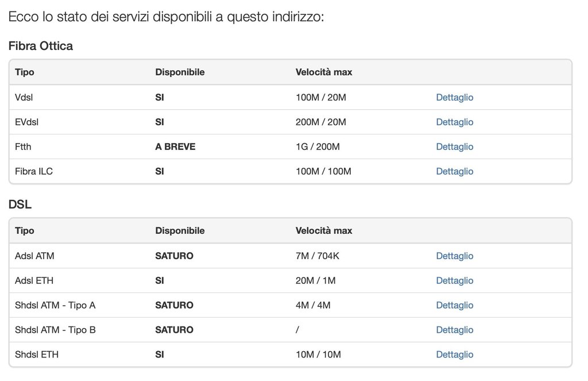The image size is (588, 381).
Task: Open Dettaglio link for Shdsl ETH row
Action: [454, 355]
